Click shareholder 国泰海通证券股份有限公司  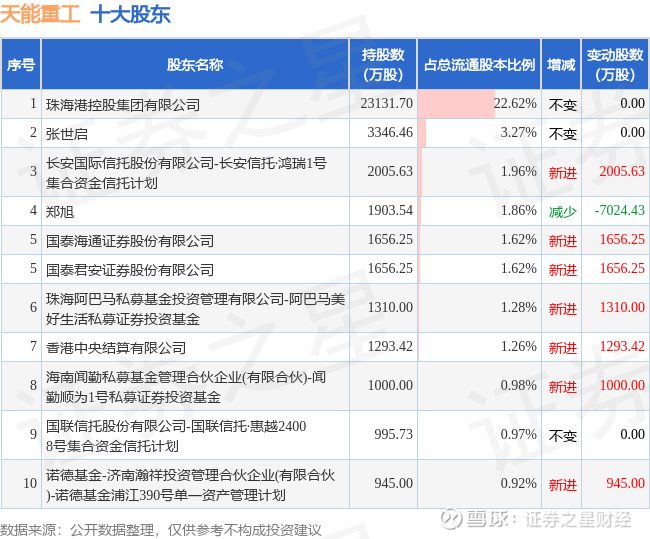130,240
